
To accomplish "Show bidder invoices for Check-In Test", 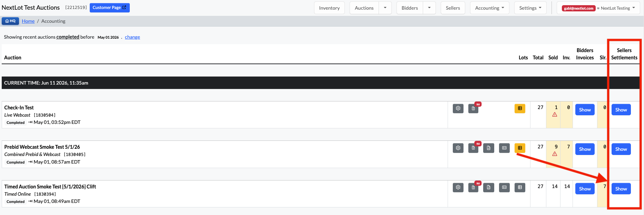I will [585, 110].
